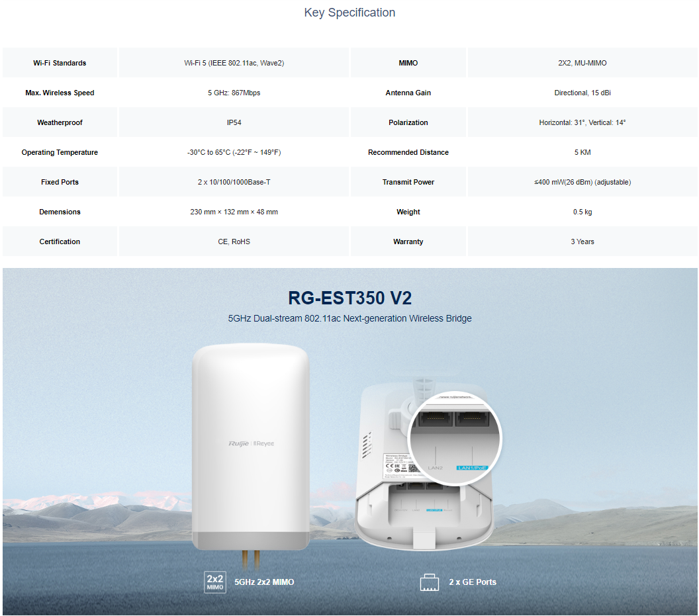The image size is (699, 616).
Task: Click the 2x2 MIMO icon
Action: click(x=215, y=582)
